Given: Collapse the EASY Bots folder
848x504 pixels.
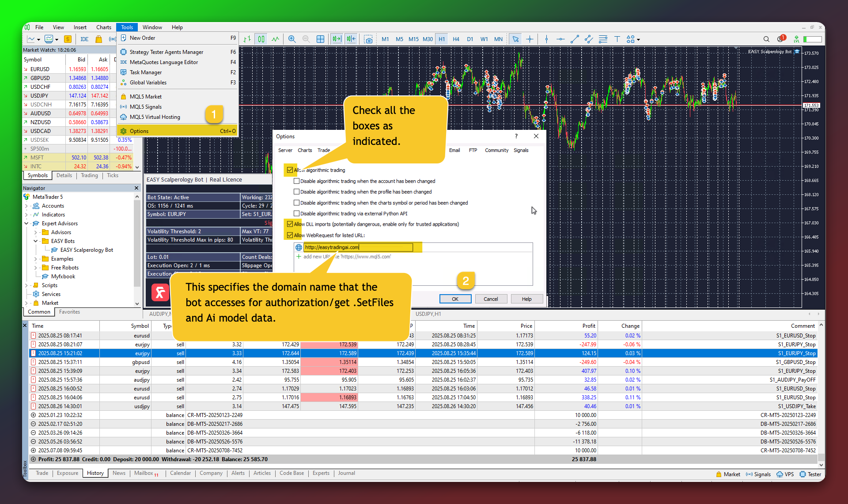Looking at the screenshot, I should [35, 241].
